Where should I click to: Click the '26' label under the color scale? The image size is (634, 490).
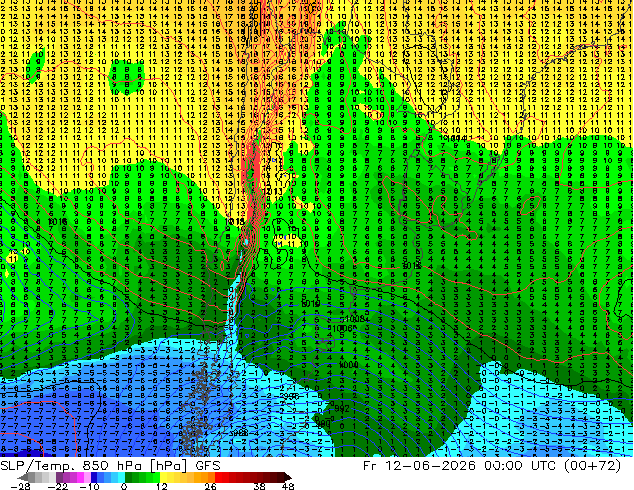210,486
